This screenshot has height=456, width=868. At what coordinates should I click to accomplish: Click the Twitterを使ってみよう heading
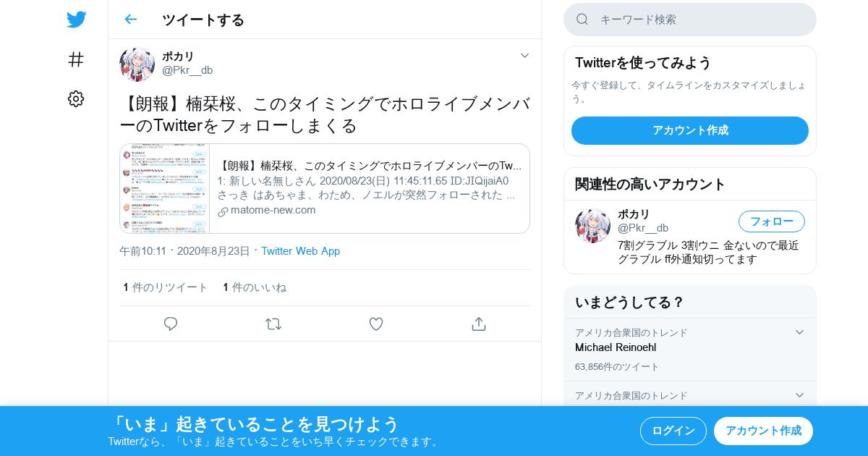click(x=643, y=62)
